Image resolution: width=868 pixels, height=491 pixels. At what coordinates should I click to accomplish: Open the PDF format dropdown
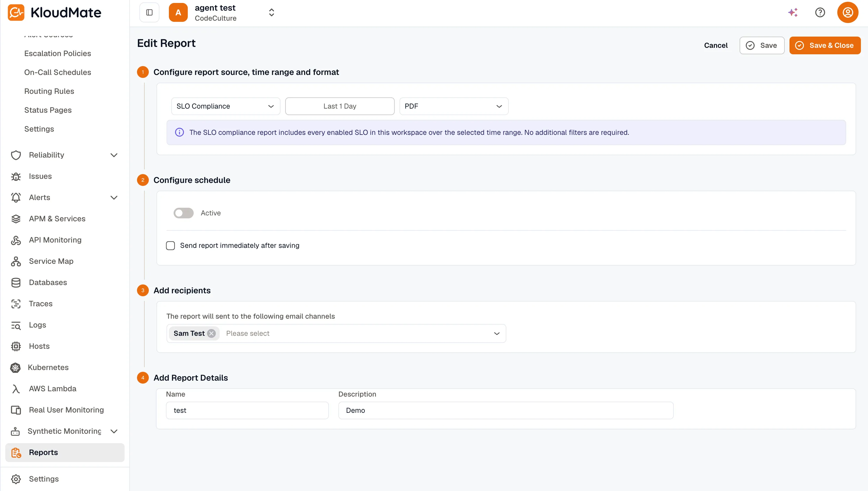(454, 106)
